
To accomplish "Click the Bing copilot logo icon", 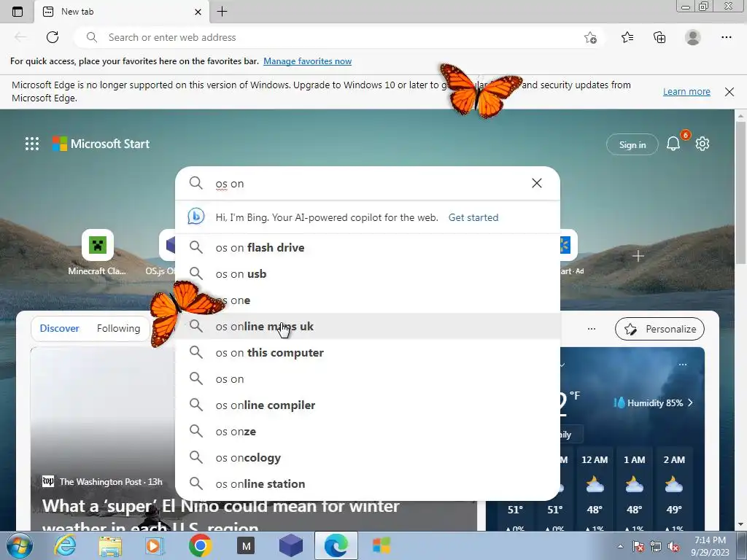I will click(196, 217).
